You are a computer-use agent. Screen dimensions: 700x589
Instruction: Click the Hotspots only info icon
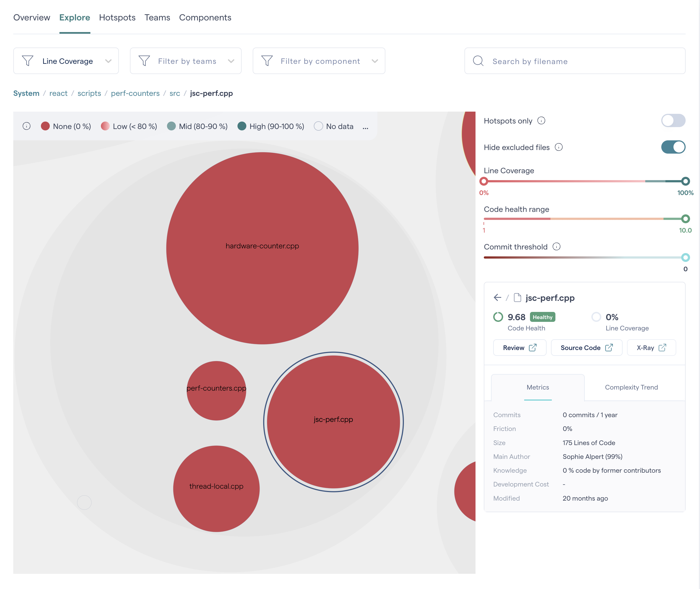coord(541,120)
